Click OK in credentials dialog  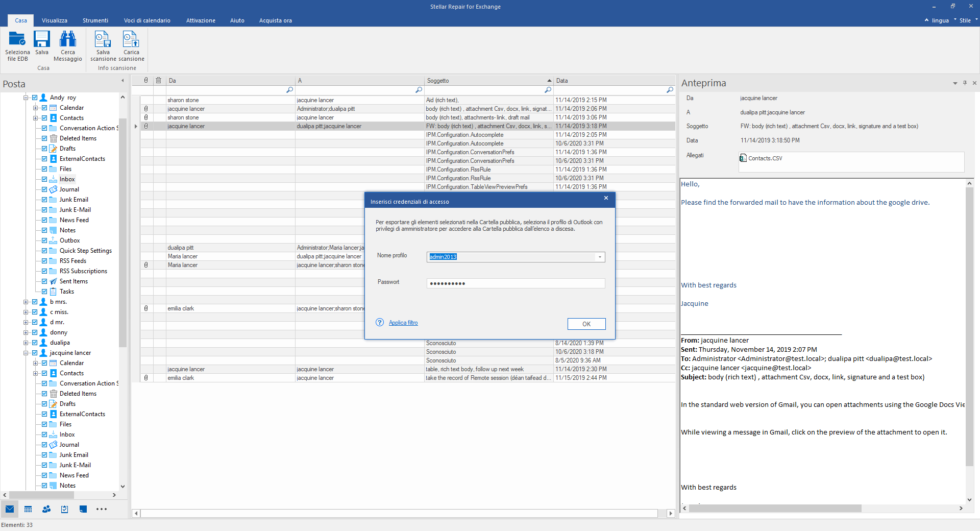tap(586, 324)
